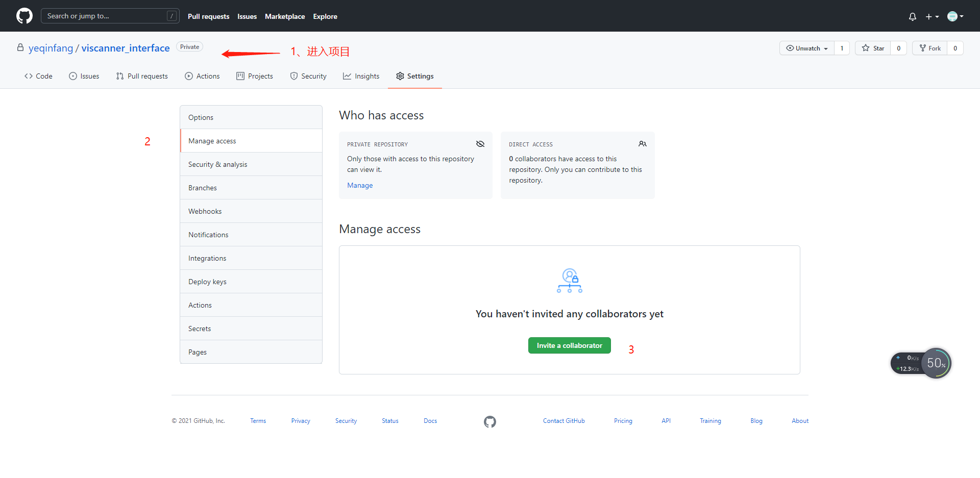
Task: Click the footer GitHub mark icon
Action: pyautogui.click(x=490, y=422)
